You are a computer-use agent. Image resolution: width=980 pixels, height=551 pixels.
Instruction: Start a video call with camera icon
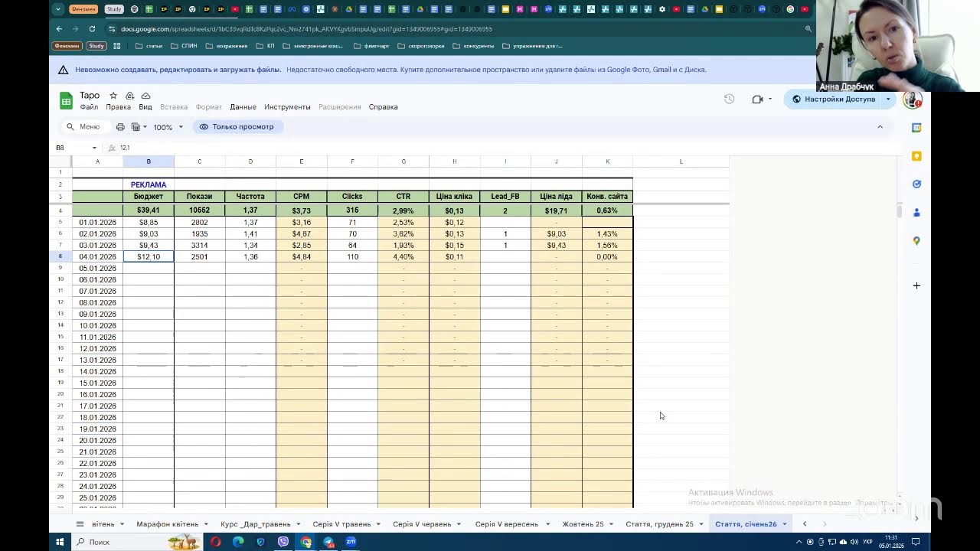[x=757, y=99]
